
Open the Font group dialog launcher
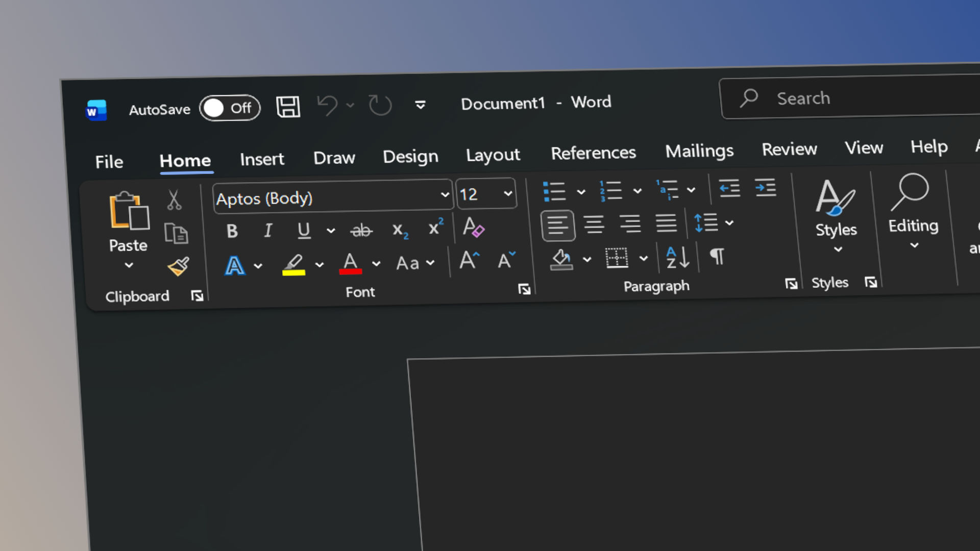[x=524, y=289]
